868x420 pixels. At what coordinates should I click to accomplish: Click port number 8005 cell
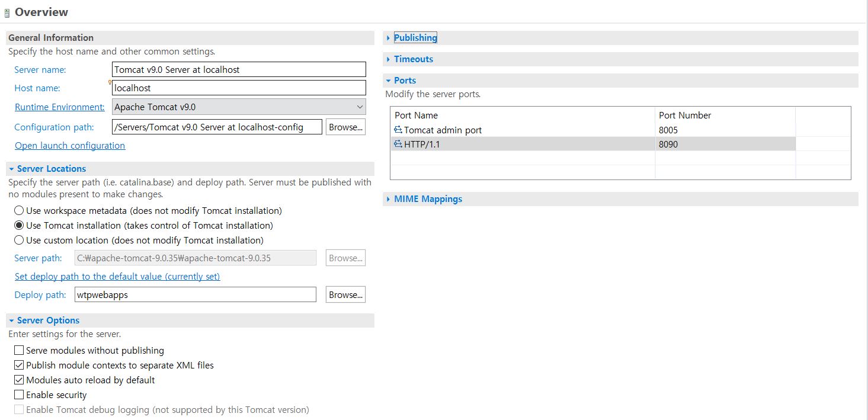[725, 130]
